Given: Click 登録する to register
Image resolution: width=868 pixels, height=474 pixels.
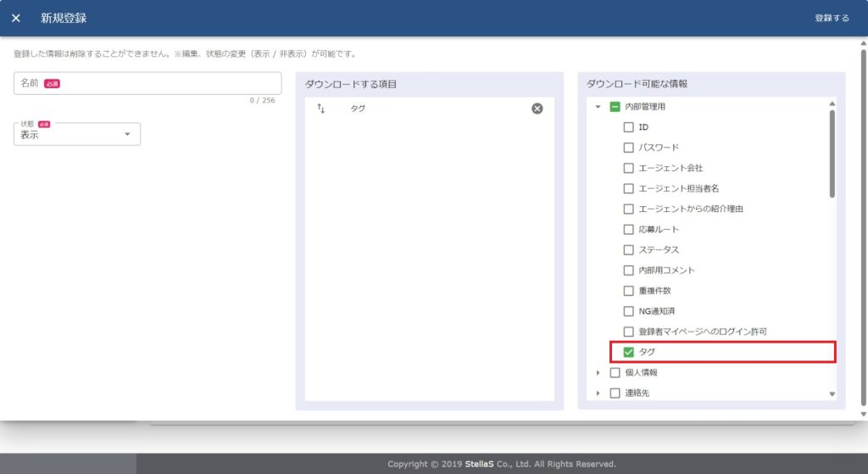Looking at the screenshot, I should click(x=832, y=18).
